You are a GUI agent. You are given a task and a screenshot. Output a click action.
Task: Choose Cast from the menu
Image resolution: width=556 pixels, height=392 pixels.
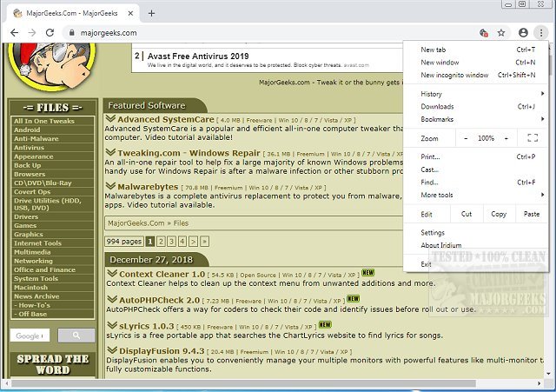[476, 169]
